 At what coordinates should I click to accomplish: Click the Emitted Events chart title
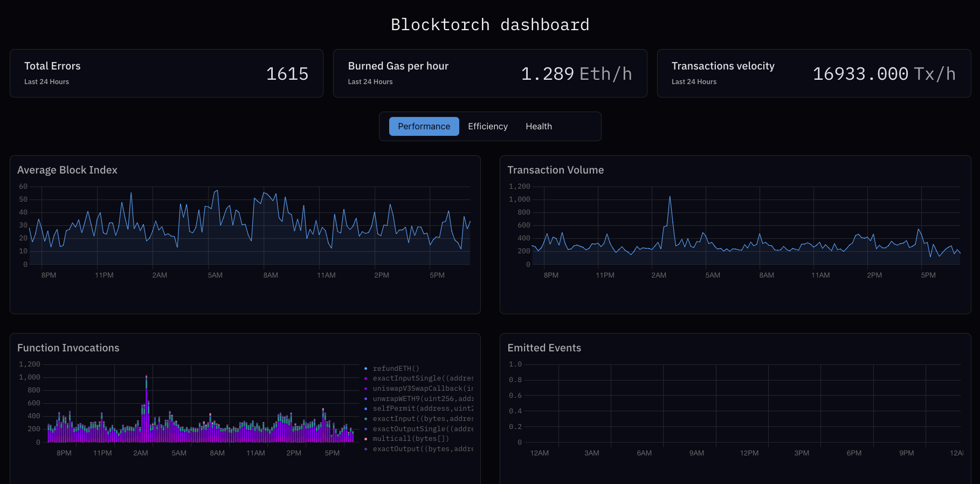(544, 348)
